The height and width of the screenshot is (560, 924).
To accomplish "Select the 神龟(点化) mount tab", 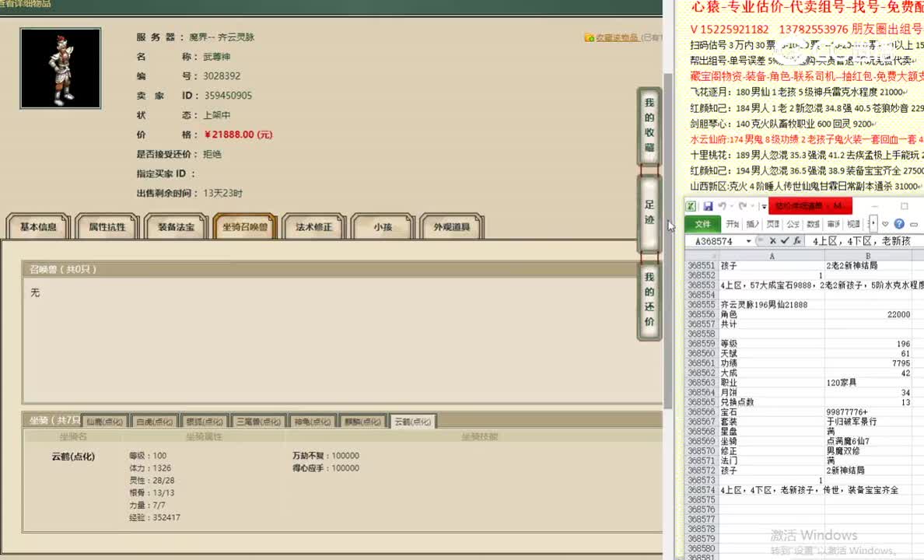I will tap(312, 422).
